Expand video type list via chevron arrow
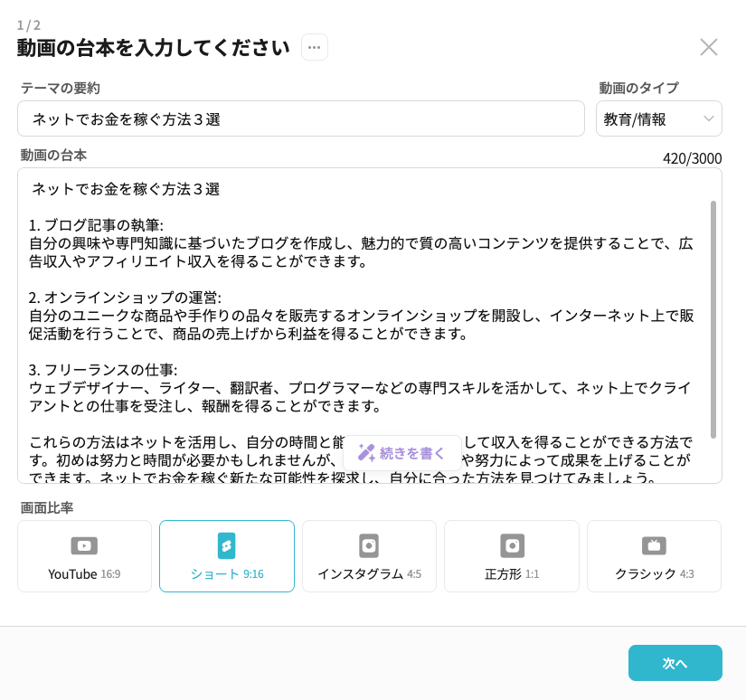 [708, 118]
